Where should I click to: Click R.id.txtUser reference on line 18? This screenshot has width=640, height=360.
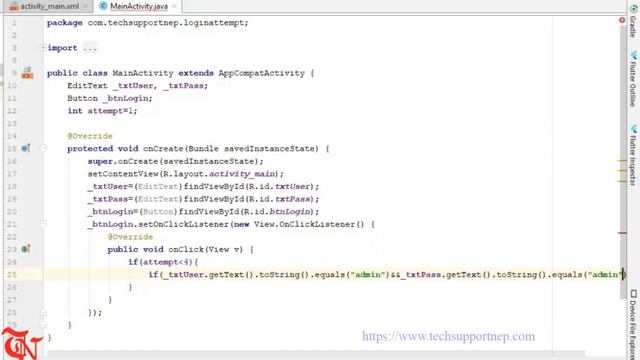(x=279, y=187)
